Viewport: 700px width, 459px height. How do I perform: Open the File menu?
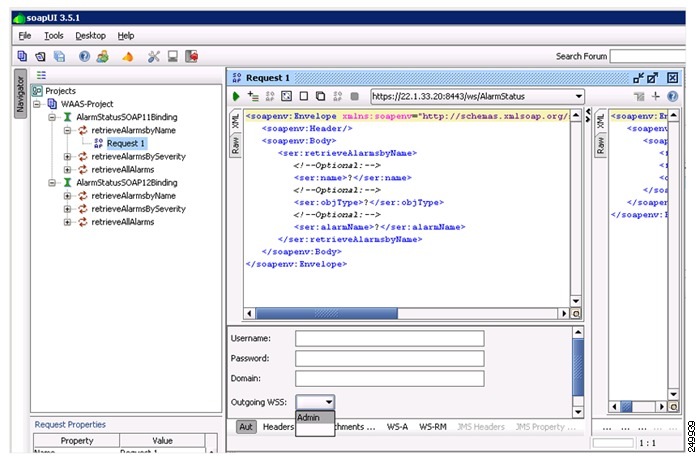point(25,36)
